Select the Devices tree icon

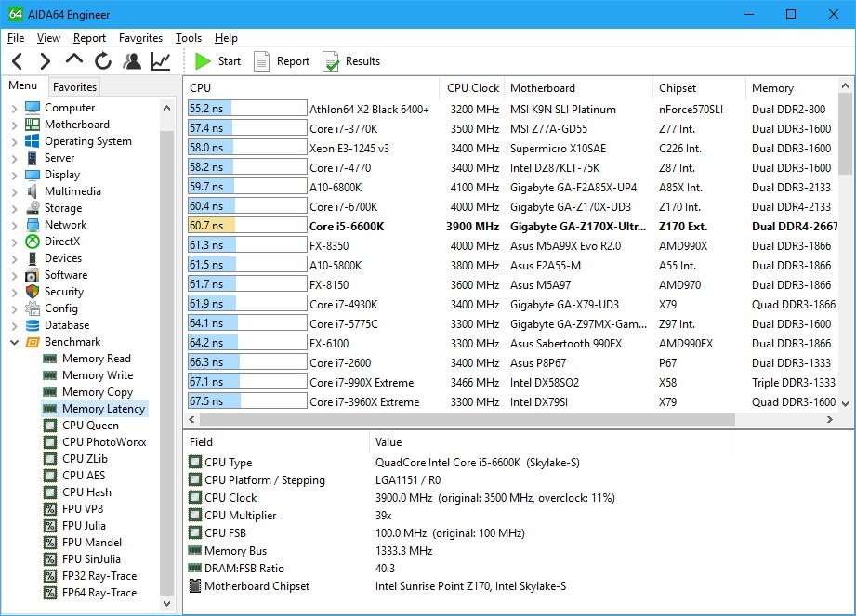(x=33, y=258)
